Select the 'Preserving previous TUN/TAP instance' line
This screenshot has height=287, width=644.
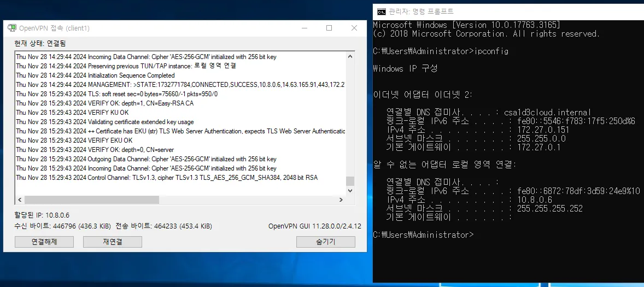126,66
